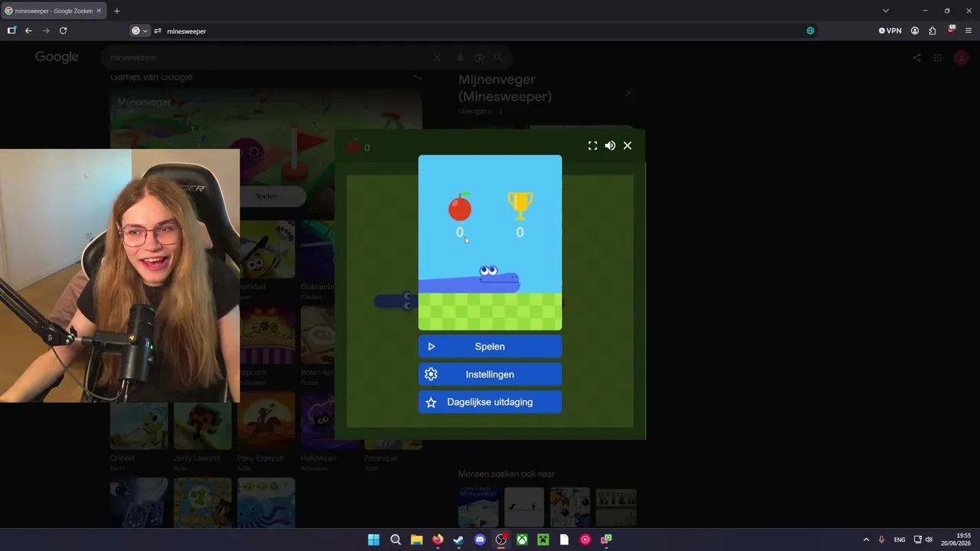The height and width of the screenshot is (551, 980).
Task: Click the translate globe icon in address bar
Action: pos(810,31)
